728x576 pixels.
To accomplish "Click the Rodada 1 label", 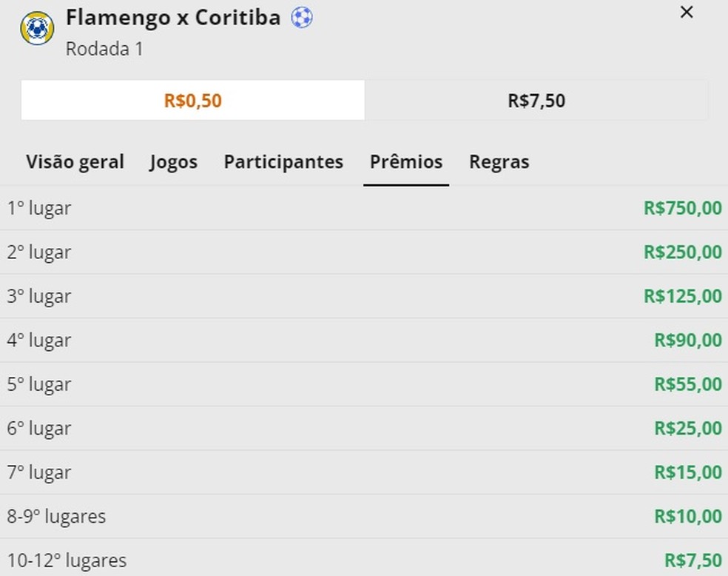I will (104, 49).
